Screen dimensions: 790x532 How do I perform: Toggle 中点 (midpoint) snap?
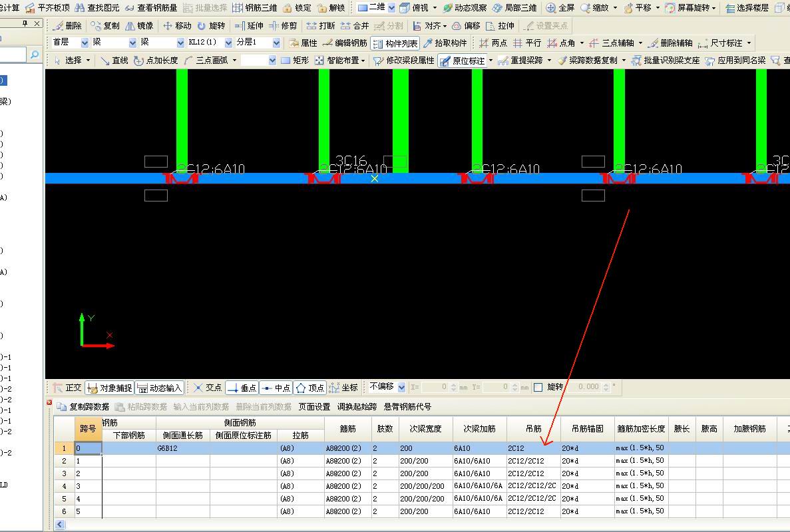[x=276, y=388]
